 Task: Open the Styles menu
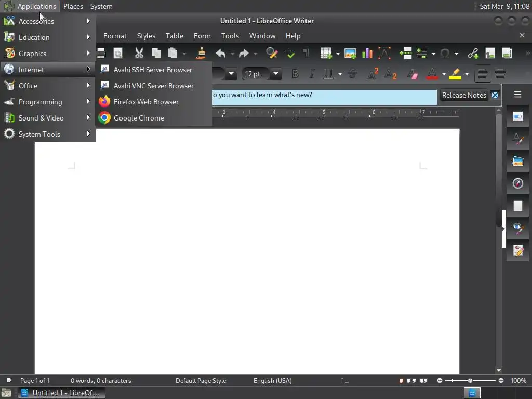pos(146,36)
